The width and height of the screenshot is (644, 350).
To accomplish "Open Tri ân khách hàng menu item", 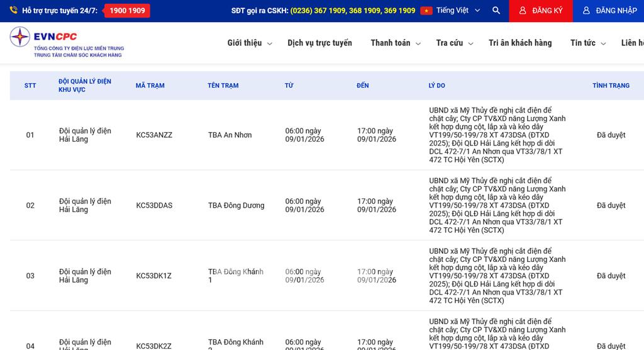I will (x=520, y=43).
